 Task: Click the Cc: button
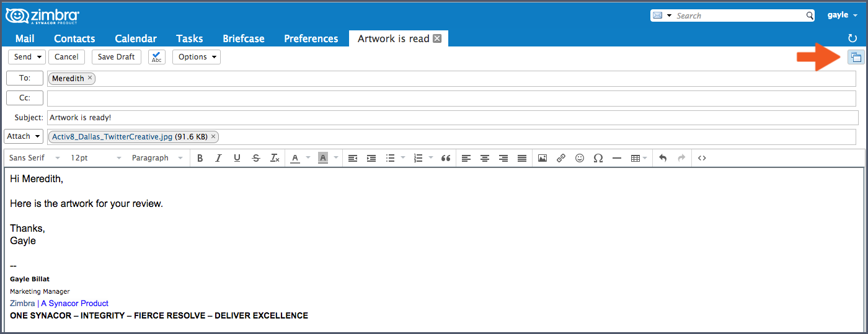click(x=25, y=98)
